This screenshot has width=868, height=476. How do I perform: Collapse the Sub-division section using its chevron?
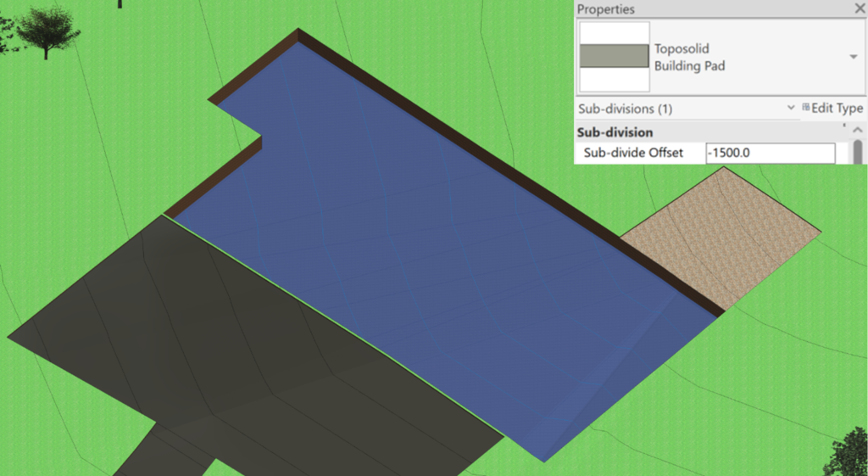tap(857, 132)
